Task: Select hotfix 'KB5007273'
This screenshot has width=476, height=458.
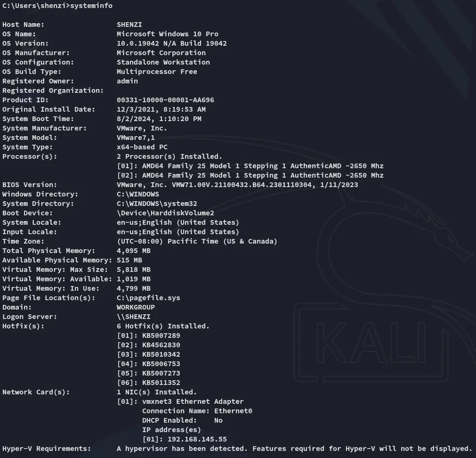Action: (x=161, y=373)
